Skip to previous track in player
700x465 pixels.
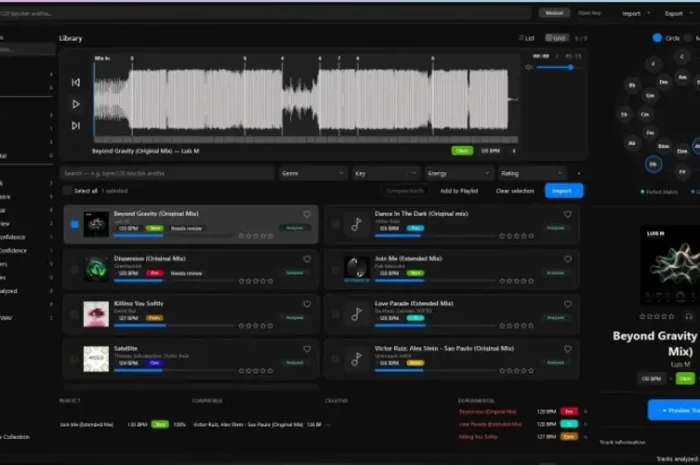pyautogui.click(x=76, y=83)
